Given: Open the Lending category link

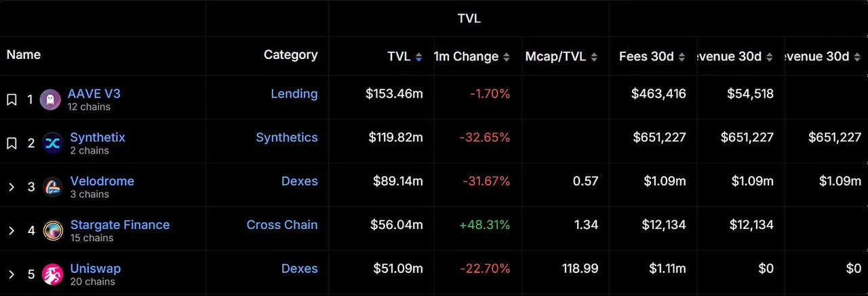Looking at the screenshot, I should (294, 94).
